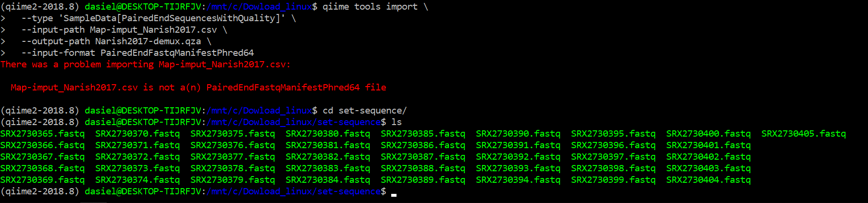
Task: Click the SRX2730405.fastq file name
Action: pos(803,134)
